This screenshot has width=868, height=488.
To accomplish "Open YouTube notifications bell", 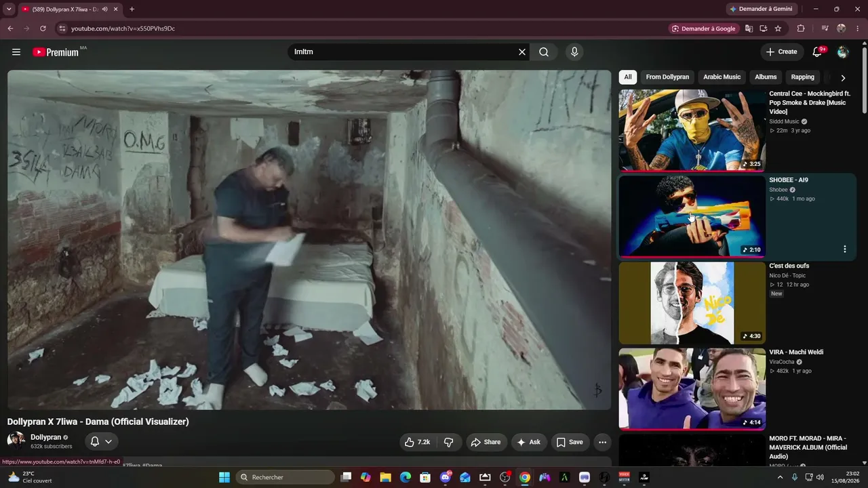I will (x=817, y=52).
